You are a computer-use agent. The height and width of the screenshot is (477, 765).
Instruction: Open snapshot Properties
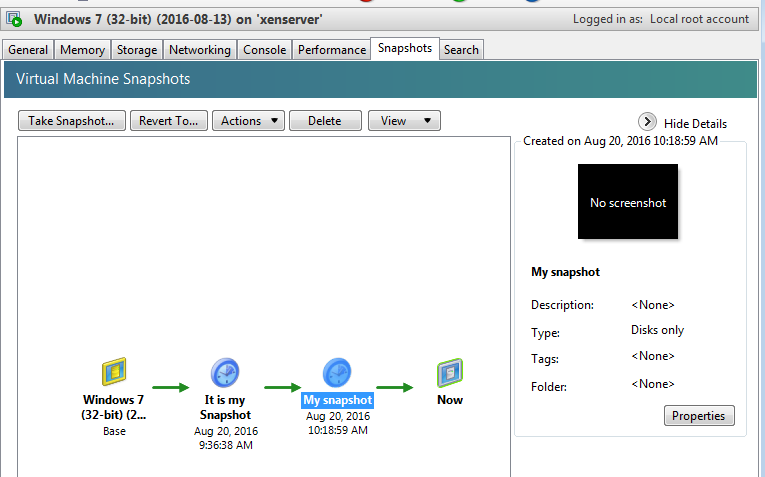pyautogui.click(x=699, y=416)
